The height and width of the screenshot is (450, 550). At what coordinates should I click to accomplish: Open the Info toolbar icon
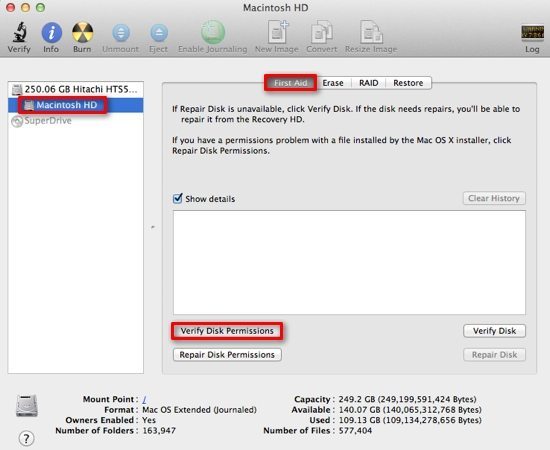pyautogui.click(x=52, y=33)
